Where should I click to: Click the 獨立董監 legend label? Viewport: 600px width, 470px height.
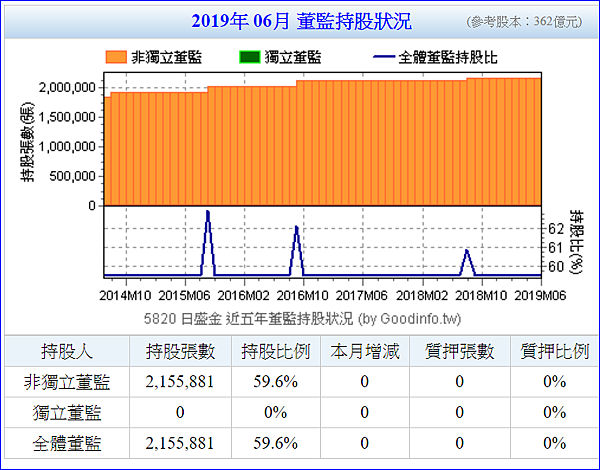(293, 57)
